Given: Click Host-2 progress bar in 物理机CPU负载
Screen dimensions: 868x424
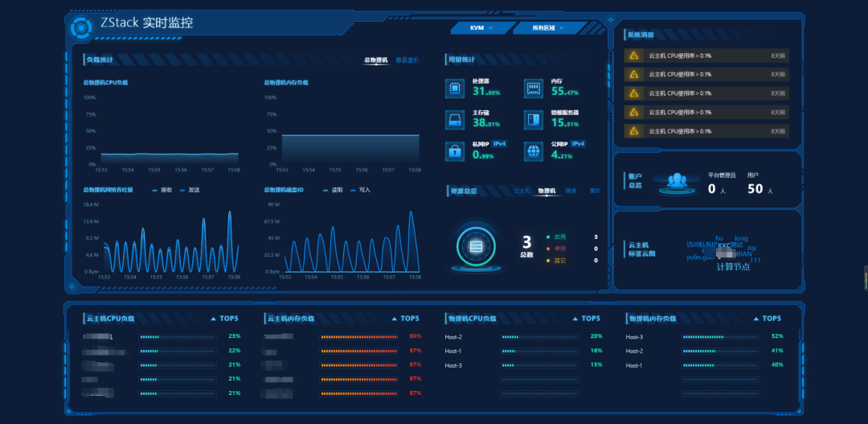Looking at the screenshot, I should [x=540, y=336].
